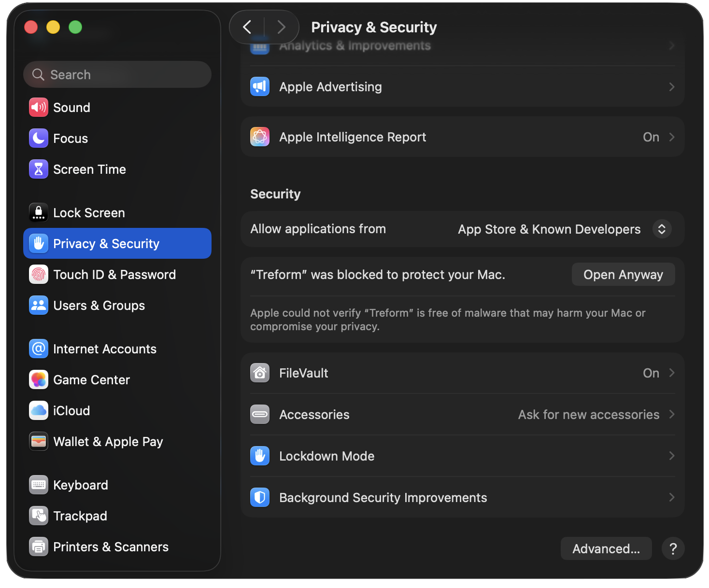Go back with the left arrow button
The width and height of the screenshot is (709, 588).
click(247, 27)
